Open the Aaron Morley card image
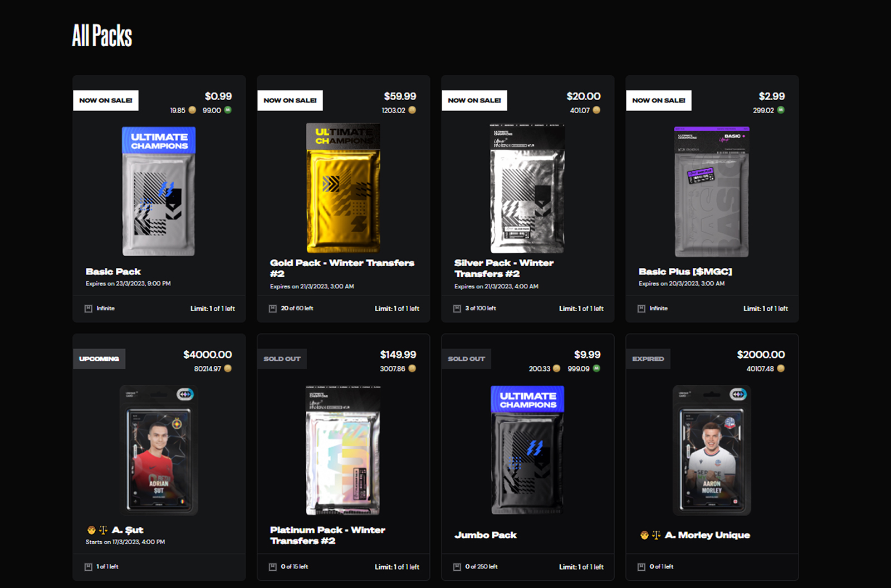The height and width of the screenshot is (588, 891). click(712, 450)
